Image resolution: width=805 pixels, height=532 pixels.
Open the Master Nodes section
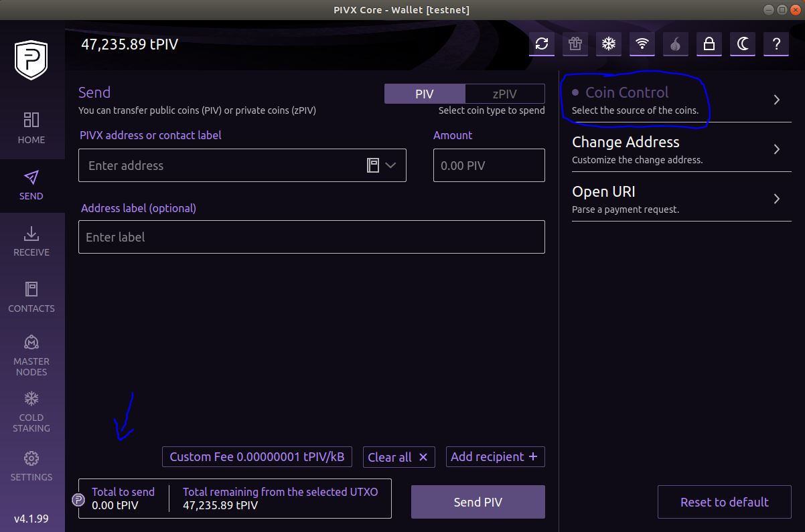31,355
